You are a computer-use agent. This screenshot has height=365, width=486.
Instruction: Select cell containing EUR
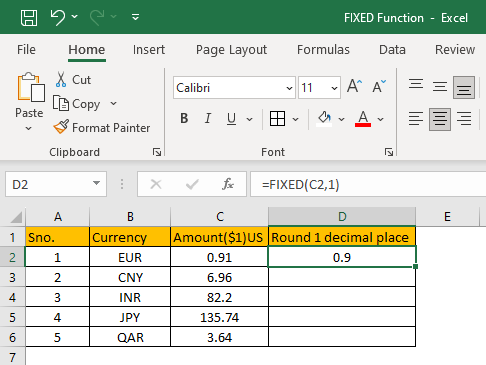(x=130, y=257)
